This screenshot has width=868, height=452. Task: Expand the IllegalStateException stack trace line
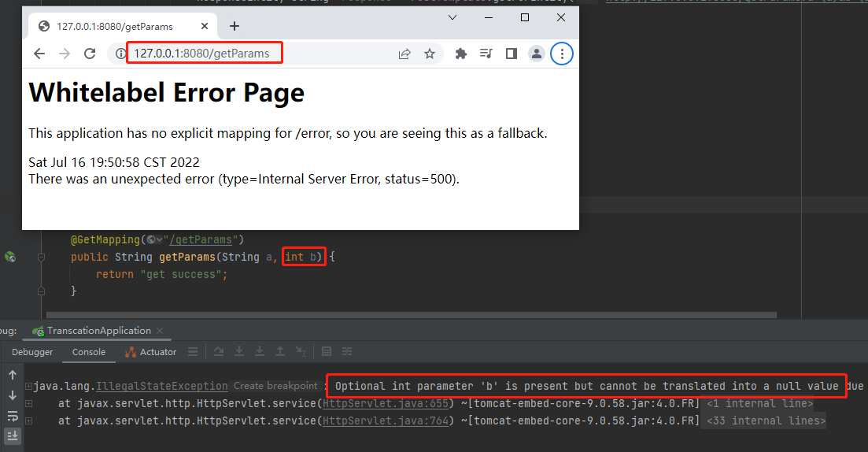click(28, 387)
